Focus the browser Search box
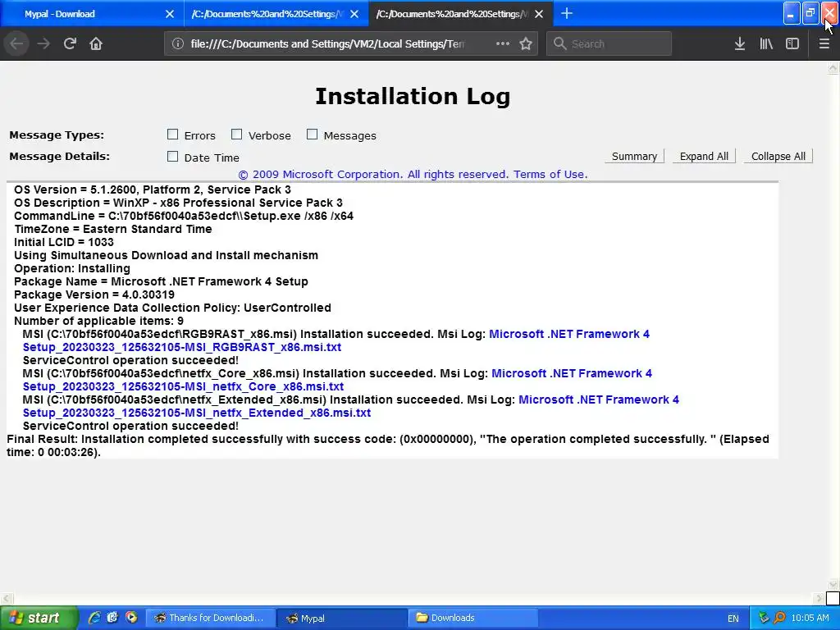Image resolution: width=840 pixels, height=630 pixels. pyautogui.click(x=609, y=44)
